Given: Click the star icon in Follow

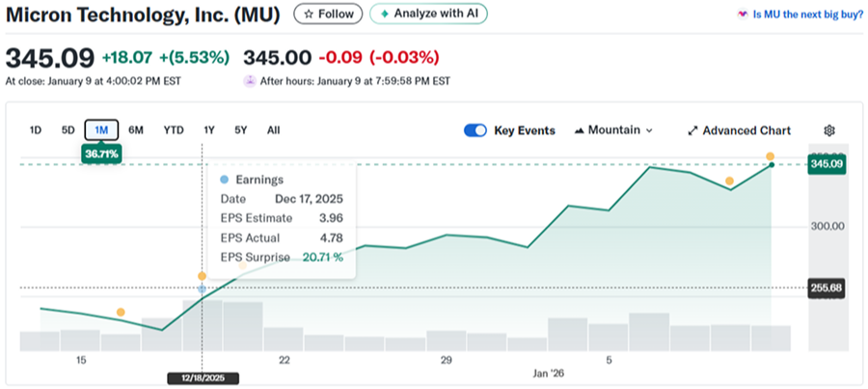Looking at the screenshot, I should [x=308, y=14].
